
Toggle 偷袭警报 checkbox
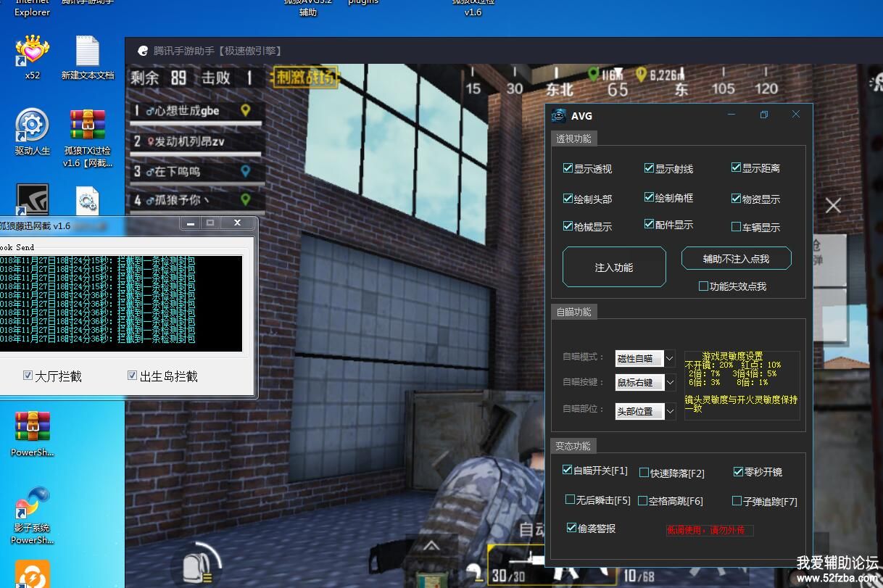[571, 528]
